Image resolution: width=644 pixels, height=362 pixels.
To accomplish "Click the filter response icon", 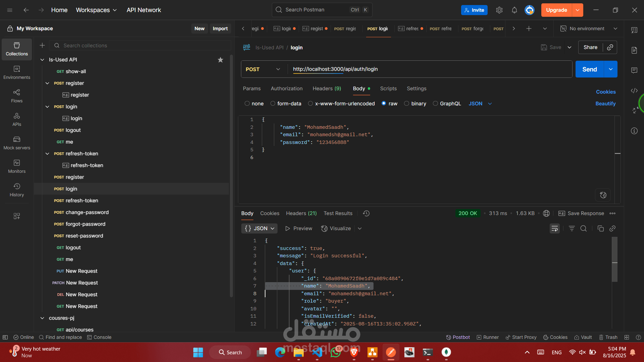I will [x=572, y=228].
